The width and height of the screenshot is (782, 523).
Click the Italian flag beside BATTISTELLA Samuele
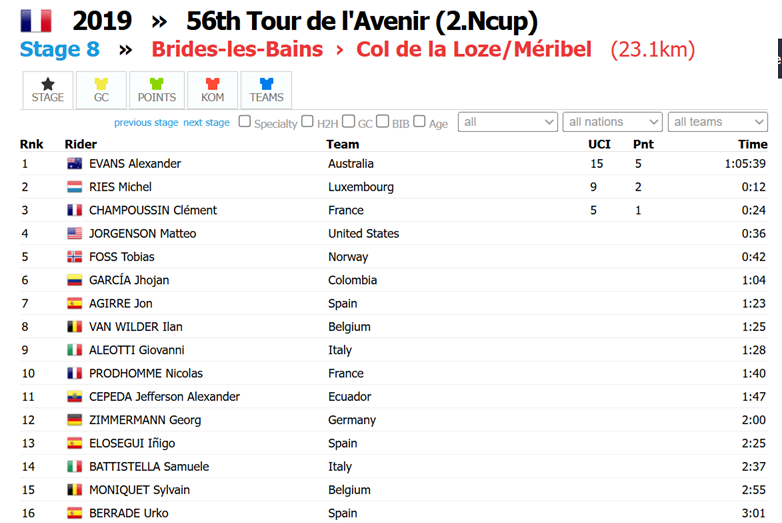(x=74, y=467)
